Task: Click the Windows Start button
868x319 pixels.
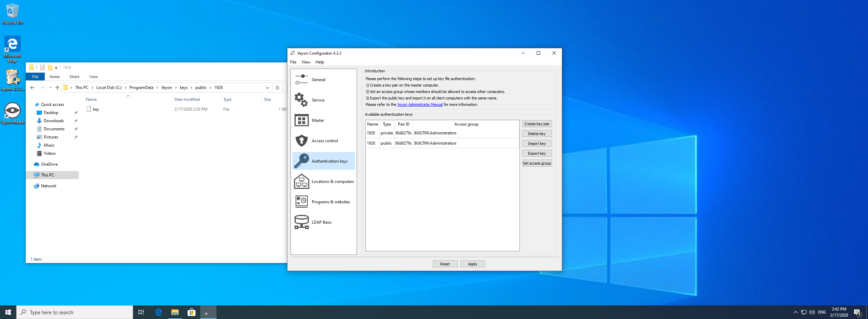Action: (x=8, y=312)
